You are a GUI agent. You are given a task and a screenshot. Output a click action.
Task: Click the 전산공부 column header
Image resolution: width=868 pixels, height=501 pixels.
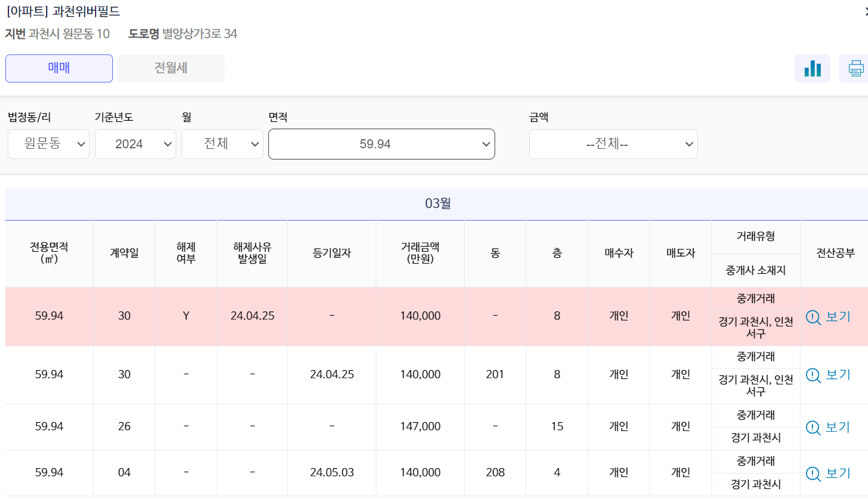[x=835, y=253]
